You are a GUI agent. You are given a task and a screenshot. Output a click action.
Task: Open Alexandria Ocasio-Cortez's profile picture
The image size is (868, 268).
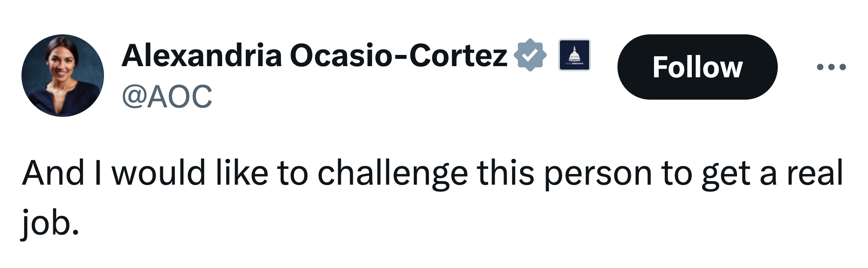coord(63,76)
